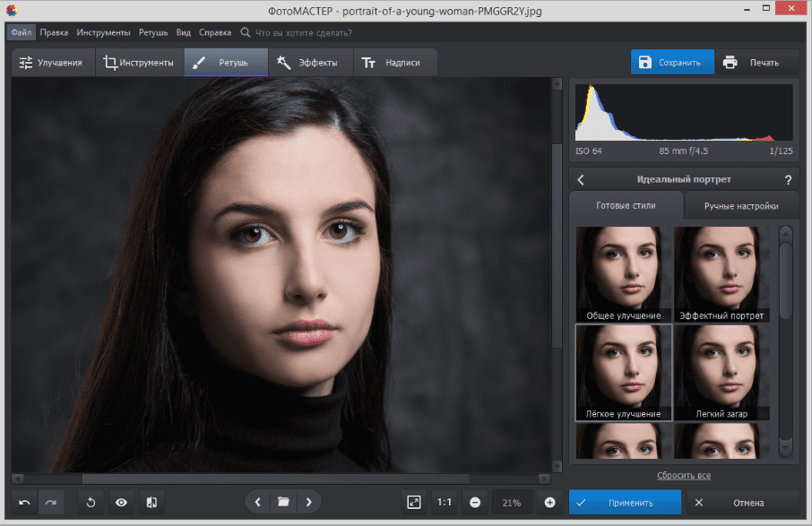Toggle before/after split comparison view
This screenshot has height=526, width=812.
[151, 503]
